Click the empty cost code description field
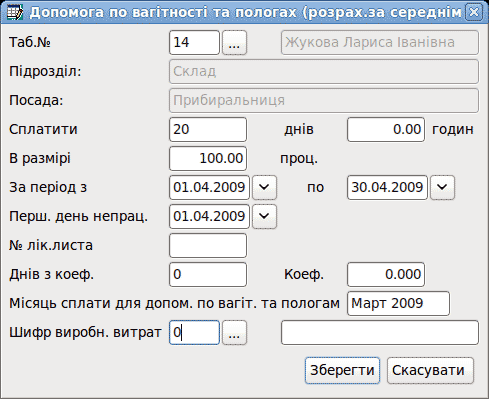 [x=380, y=332]
